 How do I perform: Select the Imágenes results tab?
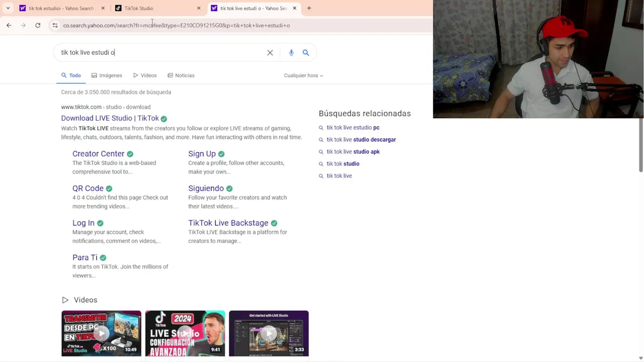(x=107, y=75)
